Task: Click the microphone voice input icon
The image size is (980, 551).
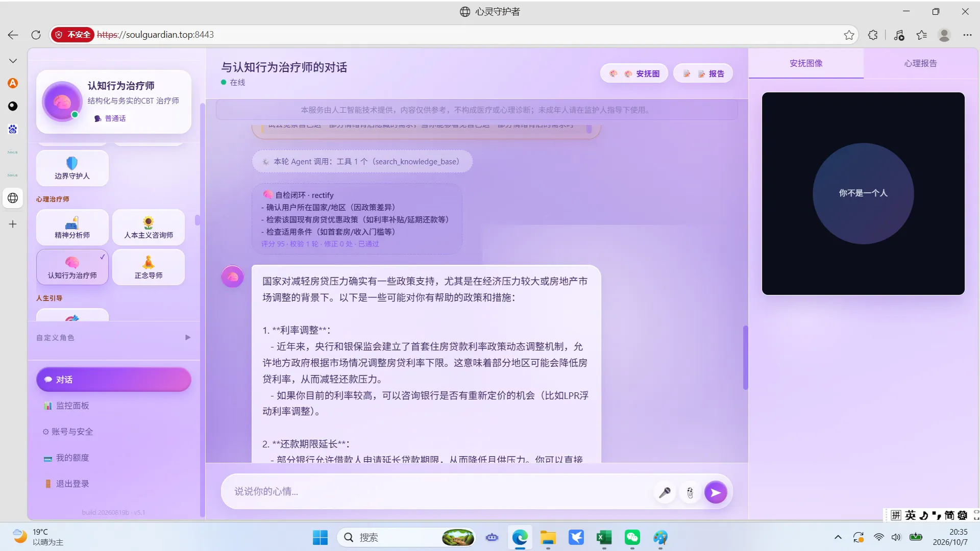Action: 665,492
